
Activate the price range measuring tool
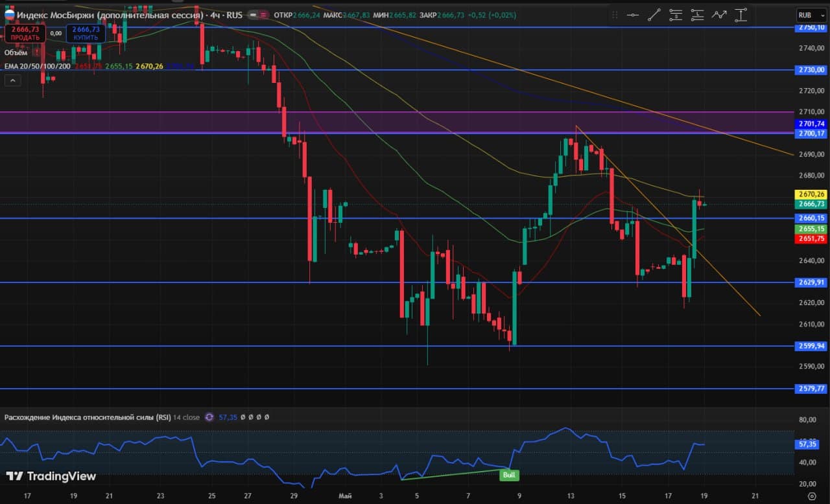coord(740,15)
